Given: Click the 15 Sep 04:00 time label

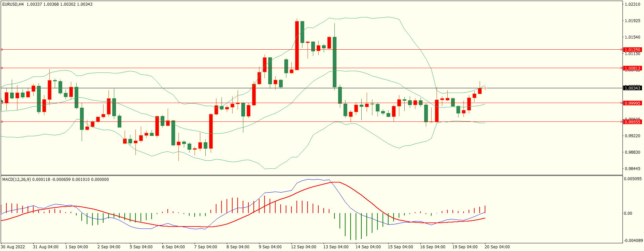Looking at the screenshot, I should click(x=400, y=247).
